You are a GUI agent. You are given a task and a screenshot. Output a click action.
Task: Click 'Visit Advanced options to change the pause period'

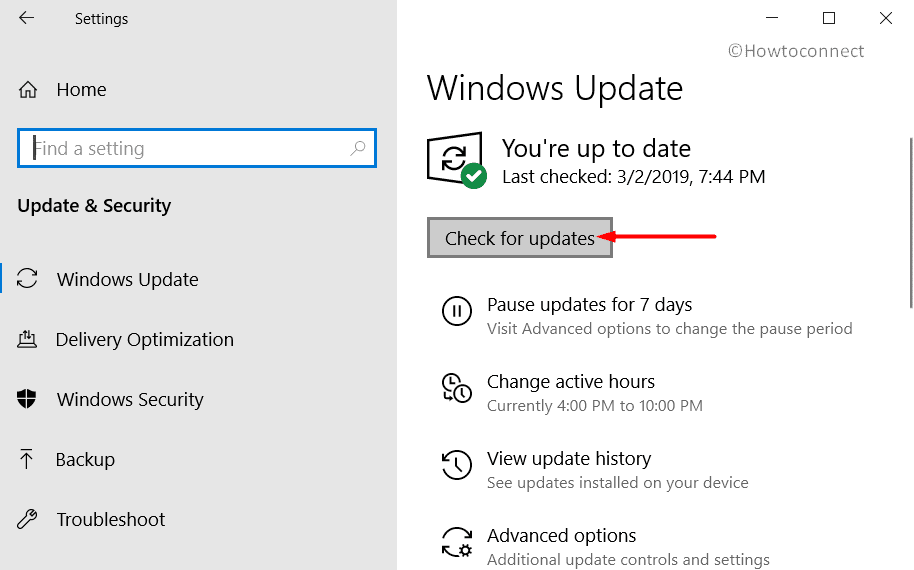669,329
